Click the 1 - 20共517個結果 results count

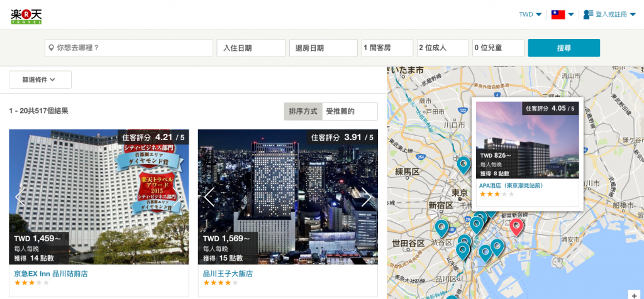(38, 111)
